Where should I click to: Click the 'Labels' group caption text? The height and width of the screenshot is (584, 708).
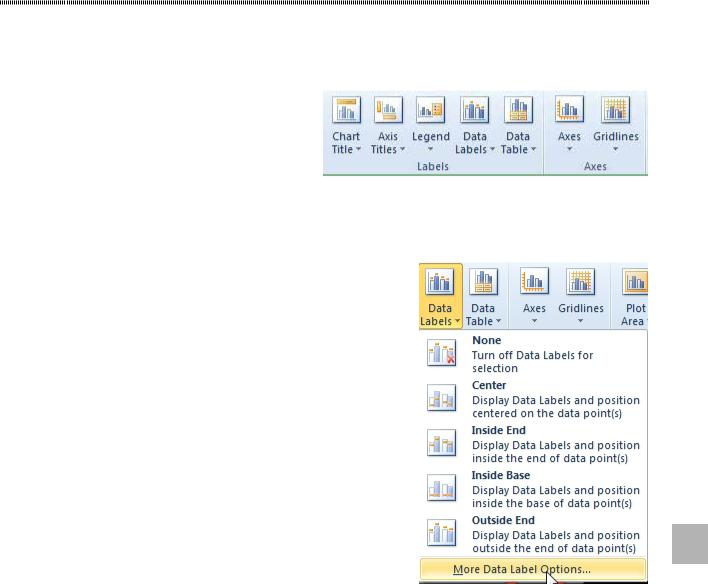pyautogui.click(x=433, y=166)
